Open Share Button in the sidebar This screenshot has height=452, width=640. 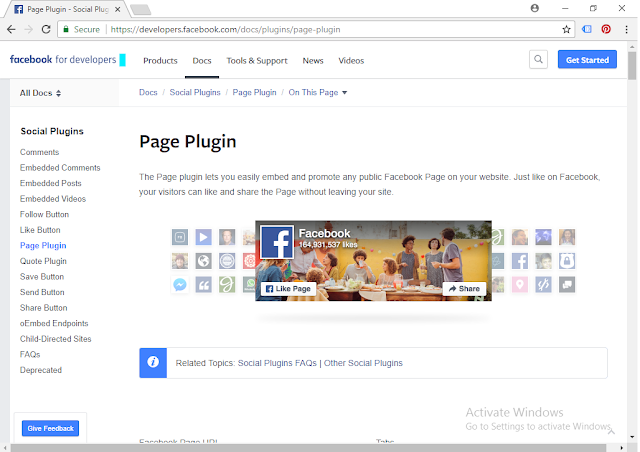point(43,307)
